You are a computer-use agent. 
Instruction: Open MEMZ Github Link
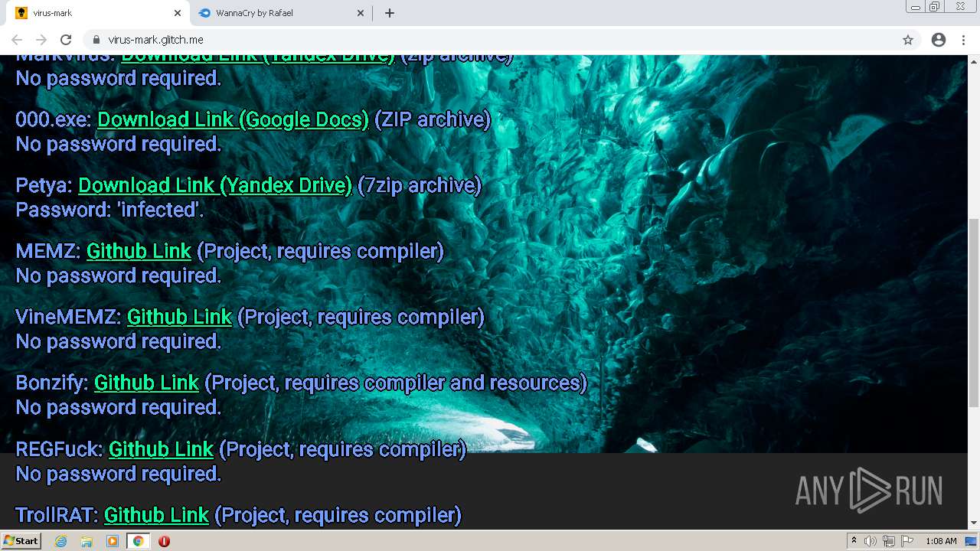[139, 251]
